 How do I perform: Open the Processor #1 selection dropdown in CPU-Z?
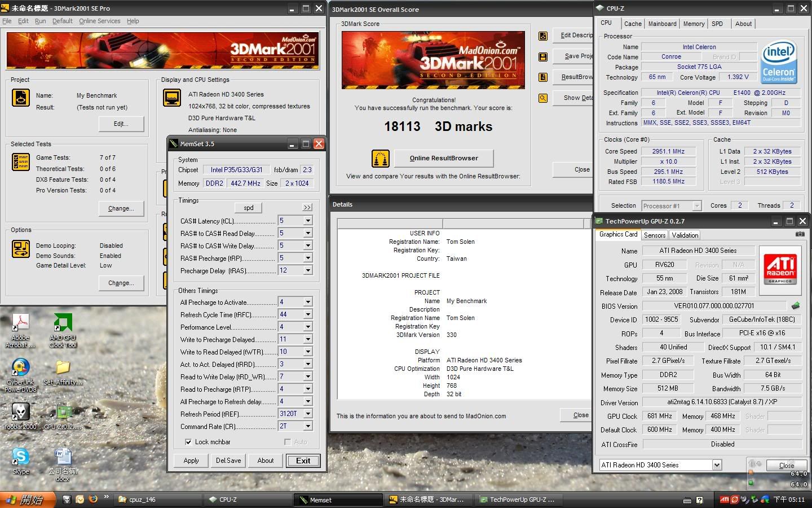[x=697, y=206]
